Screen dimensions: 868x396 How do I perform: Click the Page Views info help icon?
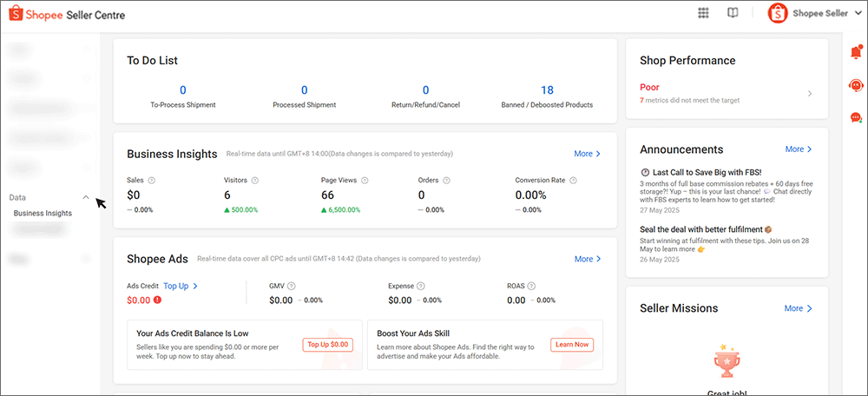pos(365,181)
